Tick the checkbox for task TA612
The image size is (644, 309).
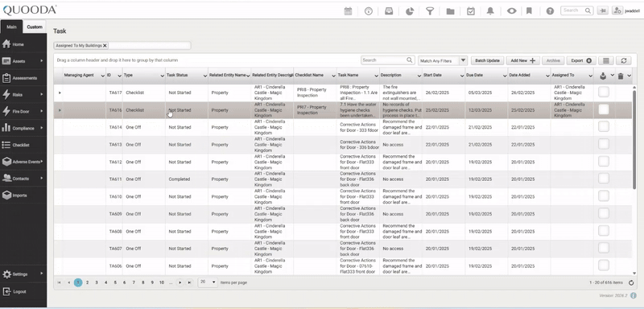(603, 162)
